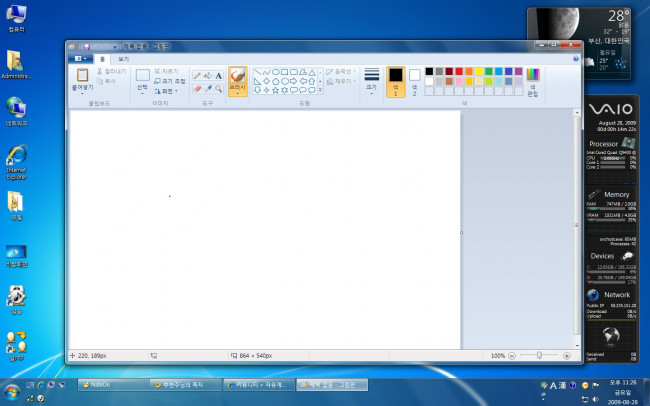Select the Fill with color bucket tool

[x=208, y=75]
